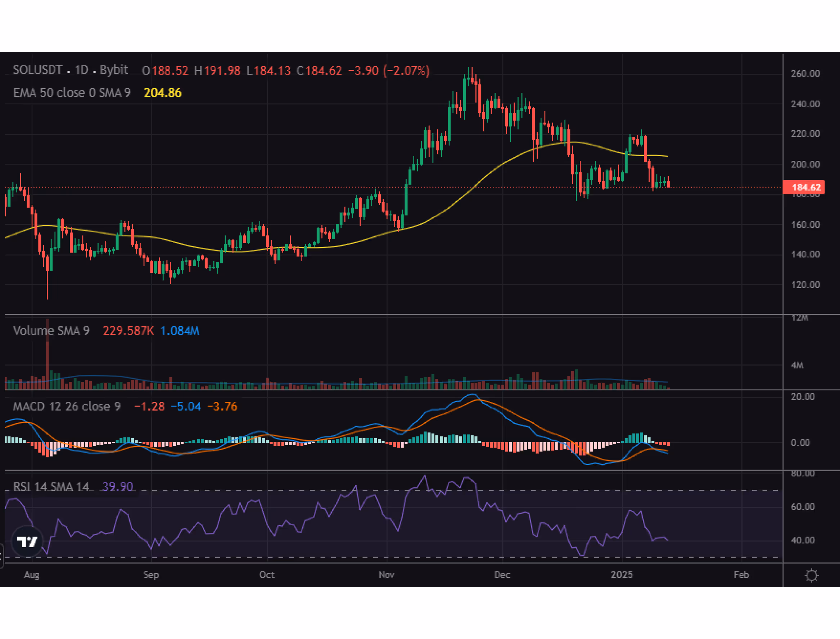Click the 120.00 price scale label
Viewport: 840px width, 639px height.
click(805, 285)
